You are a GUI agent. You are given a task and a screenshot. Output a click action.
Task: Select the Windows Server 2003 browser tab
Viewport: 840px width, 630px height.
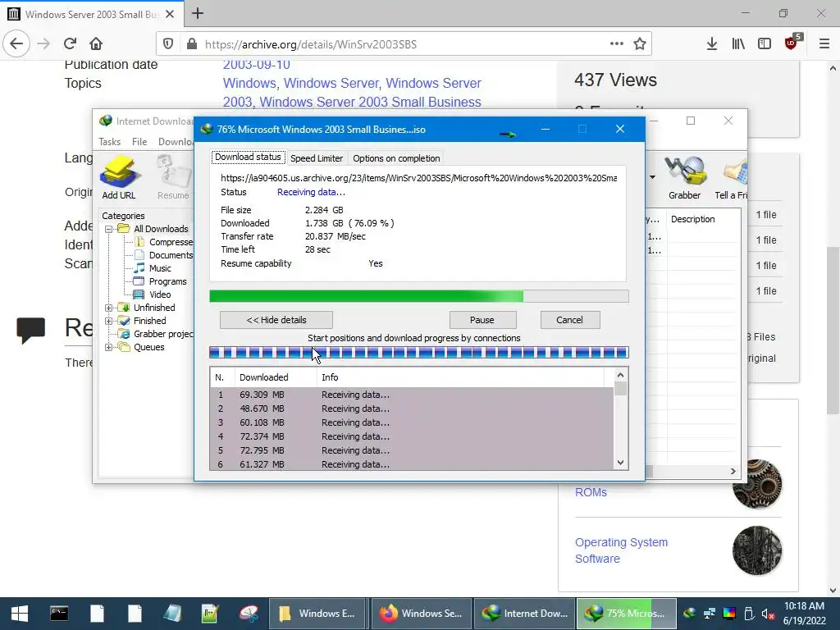(x=92, y=14)
